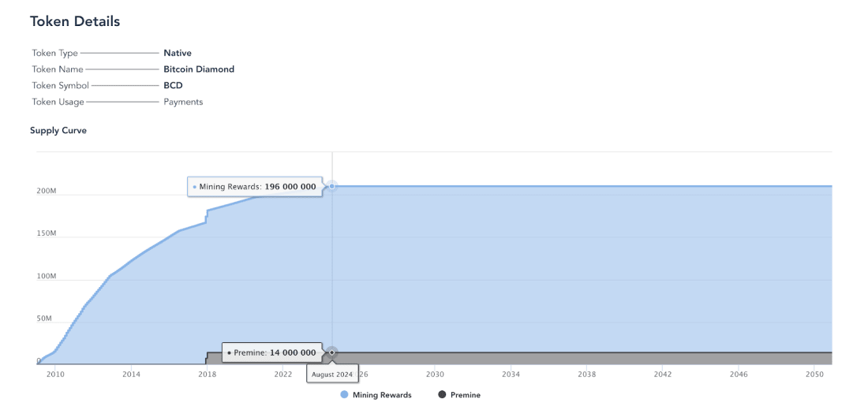Click the Supply Curve heading
868x410 pixels.
(x=58, y=130)
